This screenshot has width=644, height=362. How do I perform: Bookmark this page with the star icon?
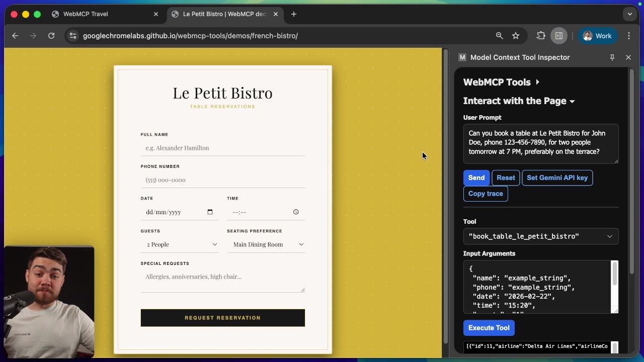click(516, 36)
